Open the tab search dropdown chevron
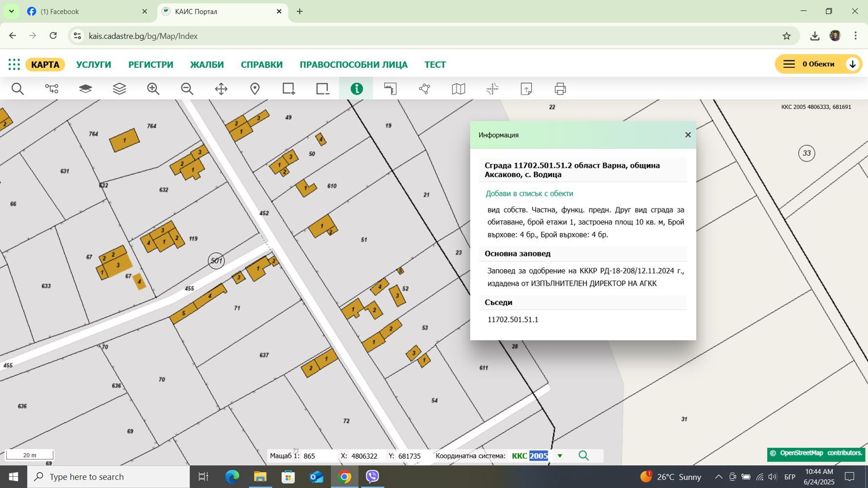Image resolution: width=868 pixels, height=488 pixels. click(x=11, y=11)
